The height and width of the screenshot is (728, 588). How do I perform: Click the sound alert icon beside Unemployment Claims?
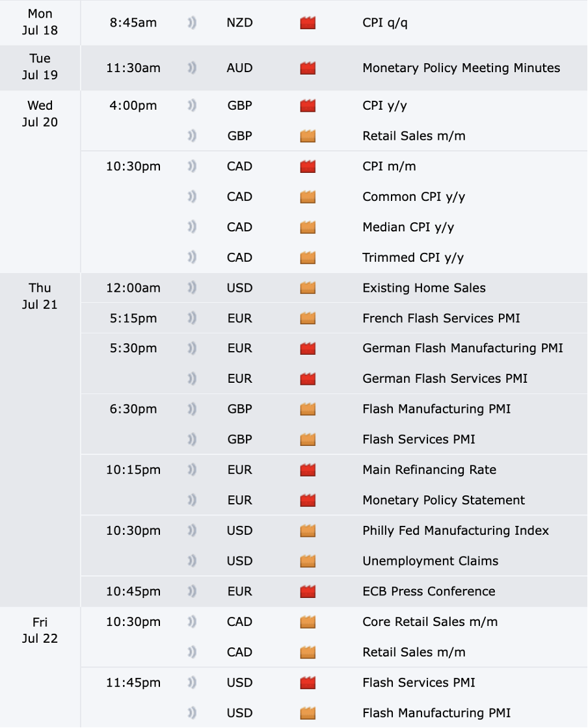click(x=192, y=561)
